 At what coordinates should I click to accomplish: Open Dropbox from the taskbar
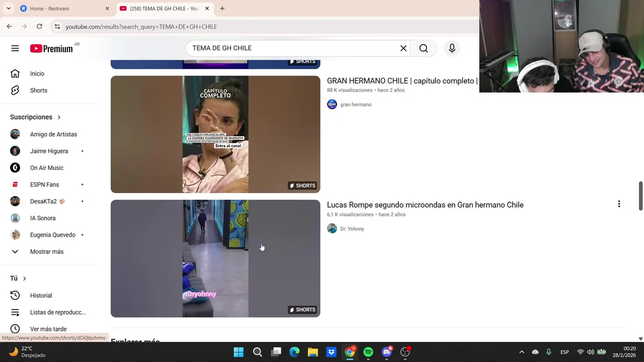tap(331, 352)
